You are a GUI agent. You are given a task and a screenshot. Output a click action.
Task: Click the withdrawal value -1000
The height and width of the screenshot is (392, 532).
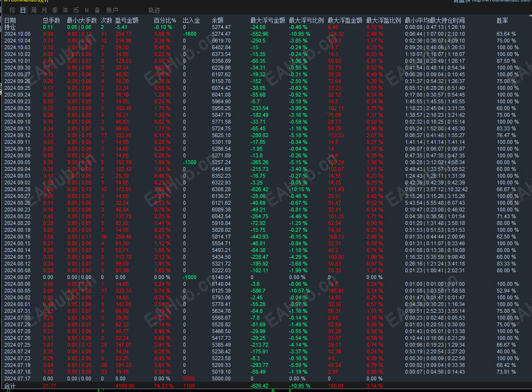(190, 277)
